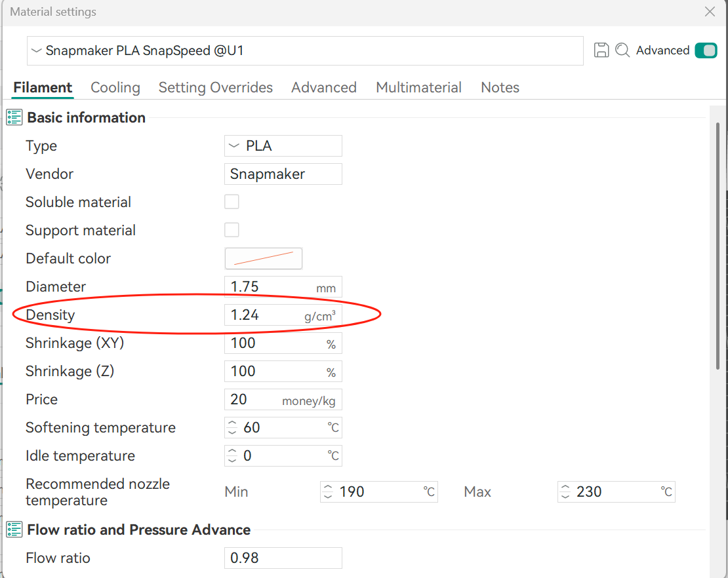
Task: Switch to the Cooling tab
Action: (x=115, y=88)
